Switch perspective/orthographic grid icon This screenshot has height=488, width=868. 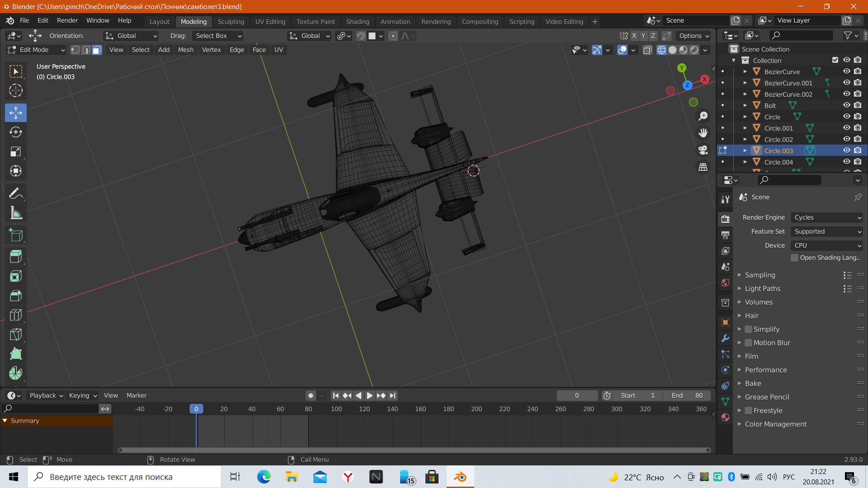pyautogui.click(x=703, y=167)
